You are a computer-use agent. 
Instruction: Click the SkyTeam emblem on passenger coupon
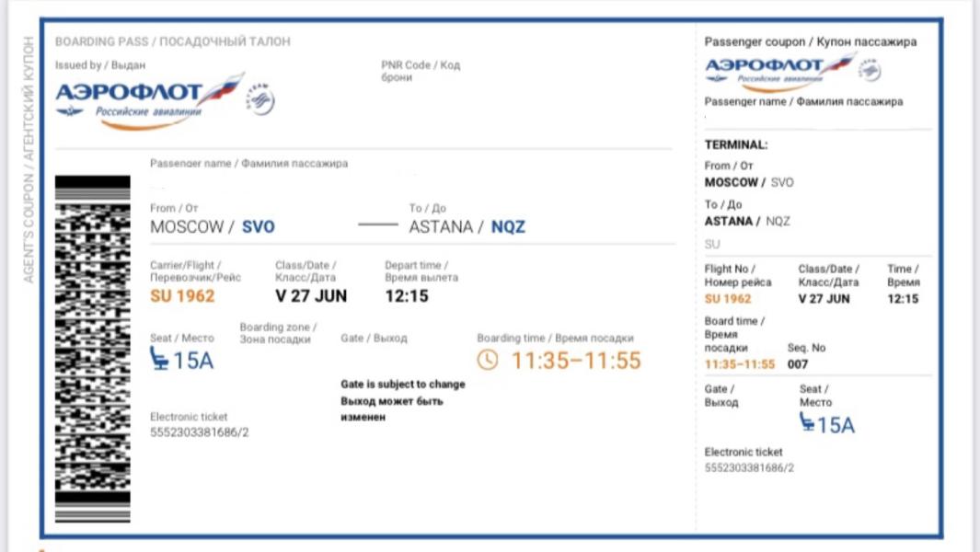[x=870, y=70]
